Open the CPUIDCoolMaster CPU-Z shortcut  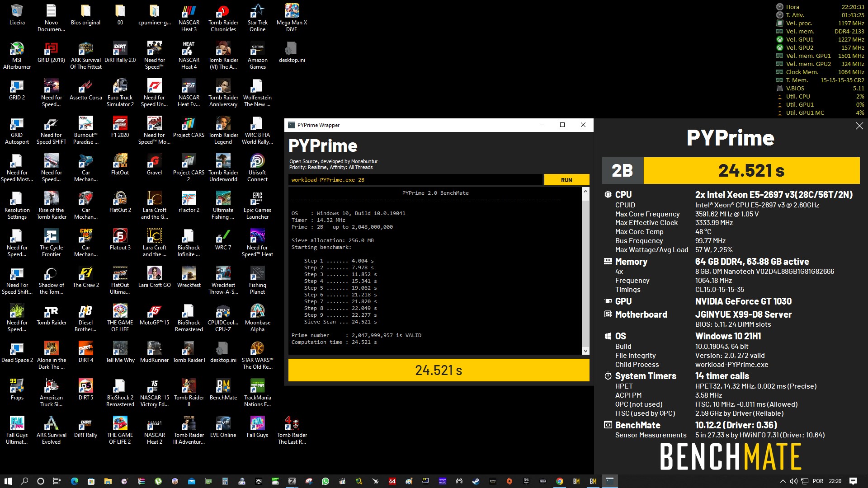pyautogui.click(x=223, y=318)
